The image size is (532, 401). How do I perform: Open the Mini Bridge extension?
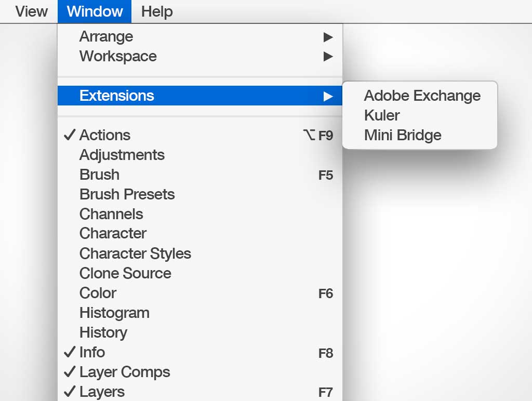coord(403,136)
